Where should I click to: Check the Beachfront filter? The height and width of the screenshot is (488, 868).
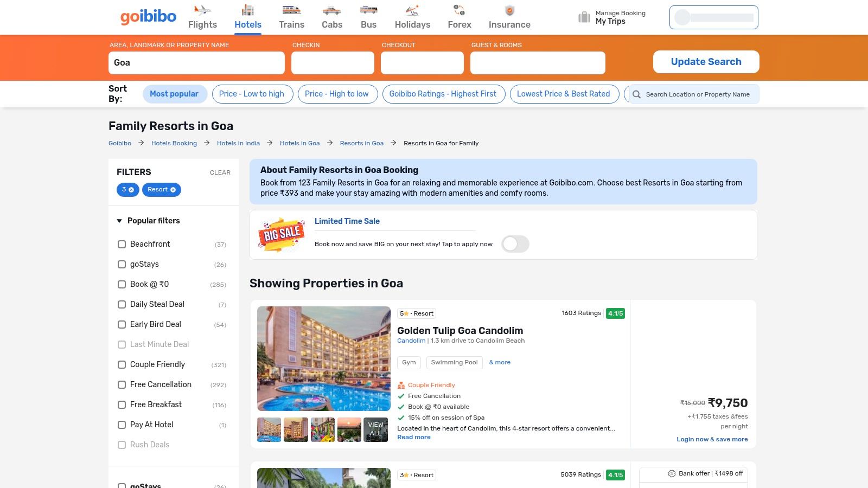[x=122, y=245]
